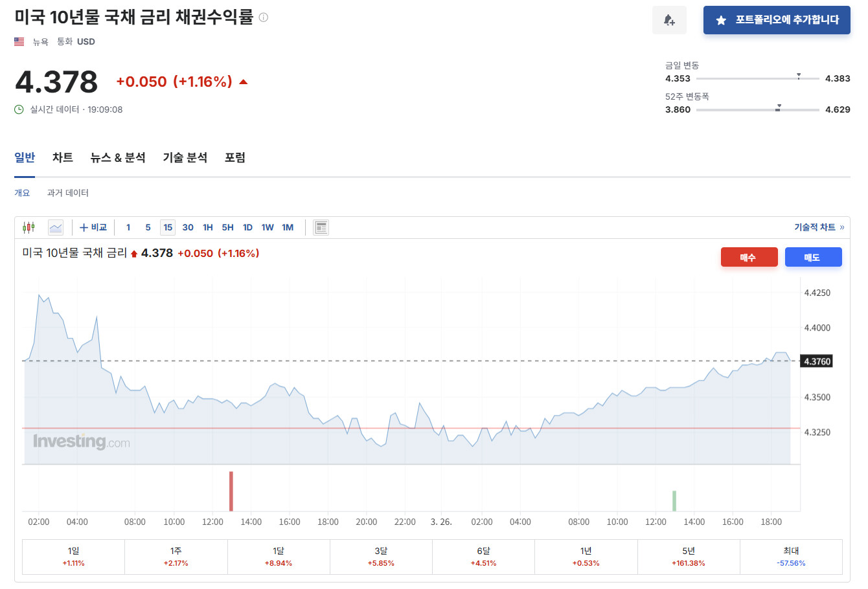Viewport: 868px width, 589px height.
Task: Select the 15 minute interval
Action: click(168, 227)
